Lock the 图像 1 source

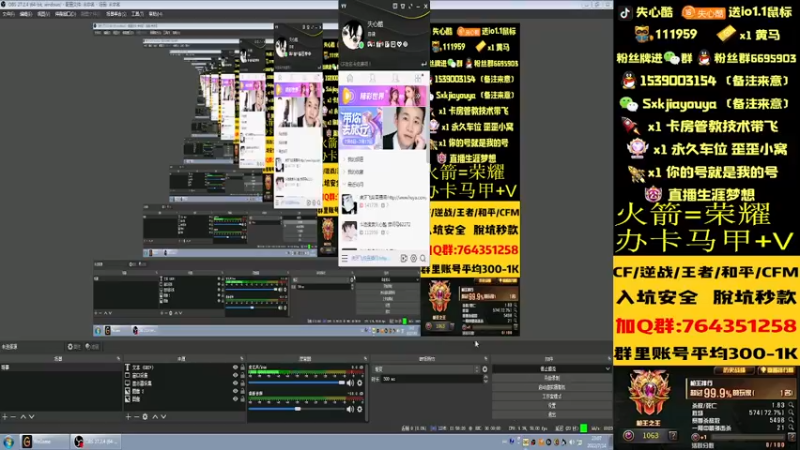tap(242, 391)
